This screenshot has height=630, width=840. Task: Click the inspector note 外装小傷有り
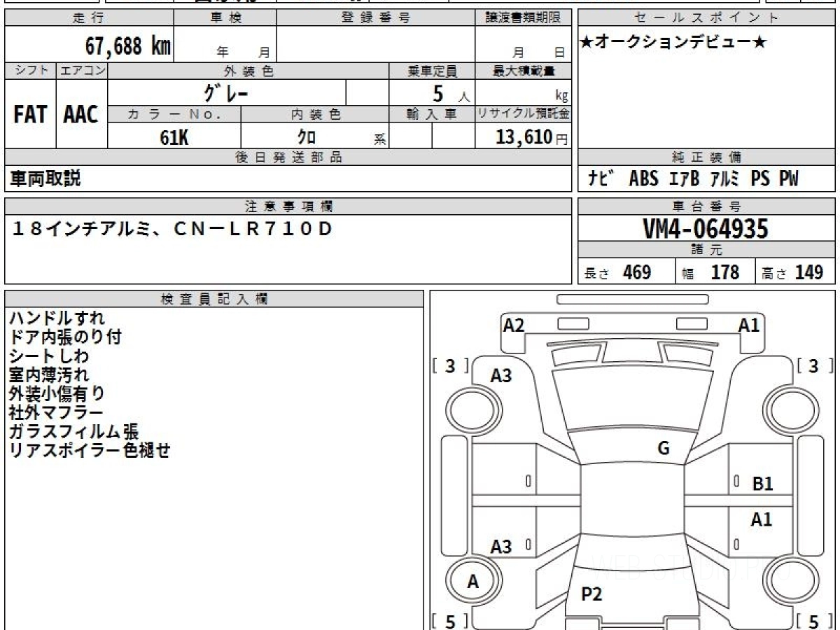pos(57,394)
